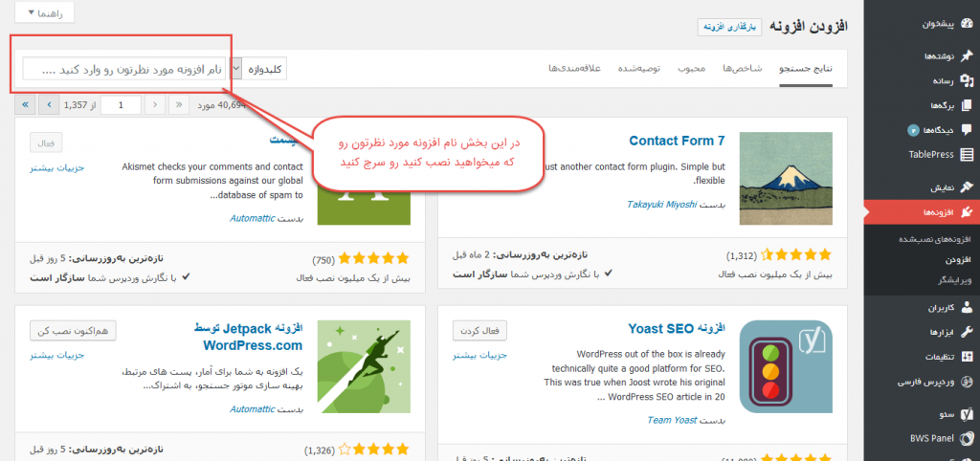Screen dimensions: 980x461
Task: Click the plugin name search field
Action: (123, 69)
